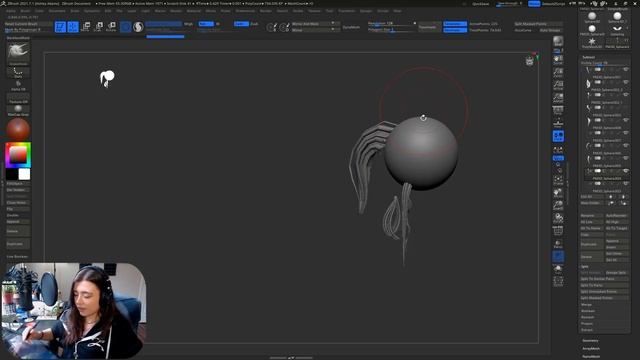Image resolution: width=640 pixels, height=360 pixels.
Task: Expand the Geometry section
Action: click(590, 341)
